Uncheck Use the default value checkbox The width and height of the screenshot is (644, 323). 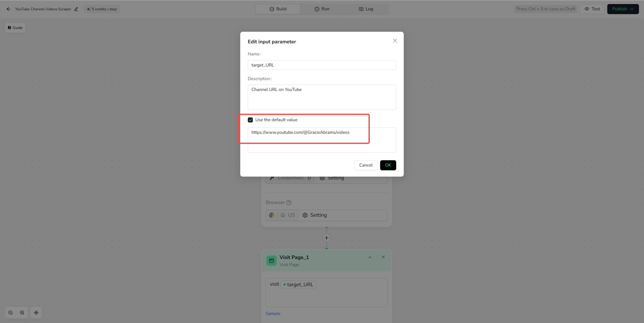pos(250,120)
